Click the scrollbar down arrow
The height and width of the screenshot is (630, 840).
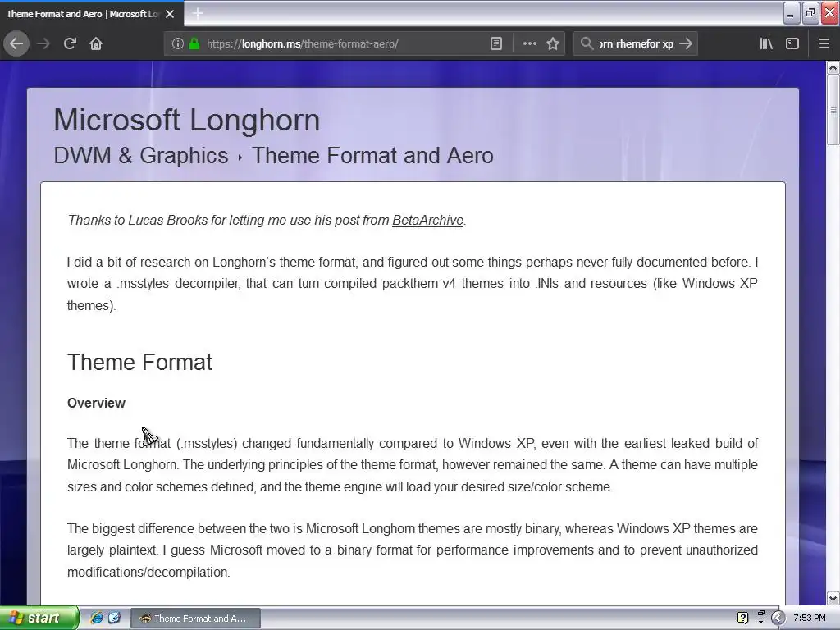click(833, 598)
